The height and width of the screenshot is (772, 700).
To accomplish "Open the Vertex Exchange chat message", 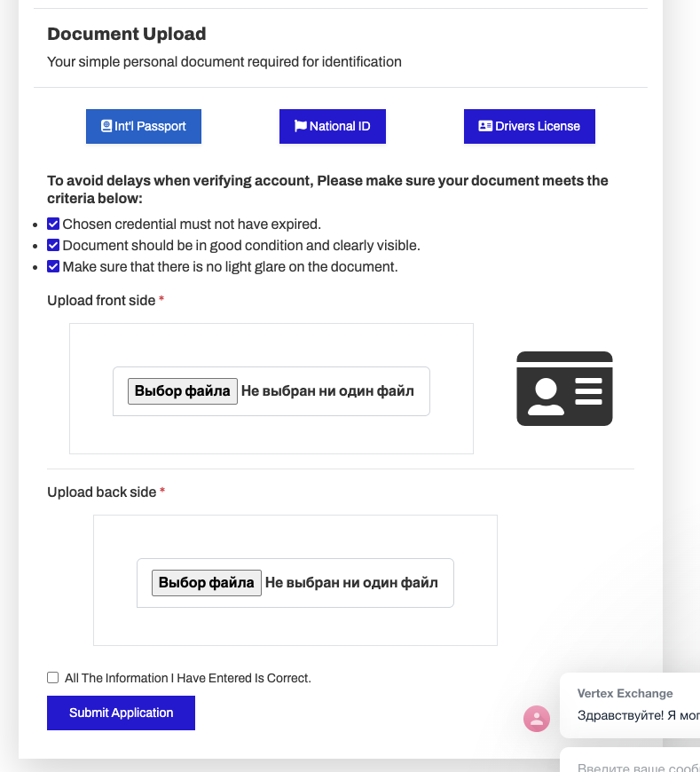I will [x=630, y=705].
